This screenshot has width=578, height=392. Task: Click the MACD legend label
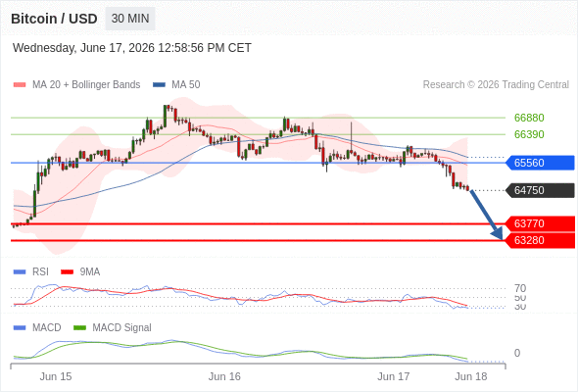click(x=47, y=328)
